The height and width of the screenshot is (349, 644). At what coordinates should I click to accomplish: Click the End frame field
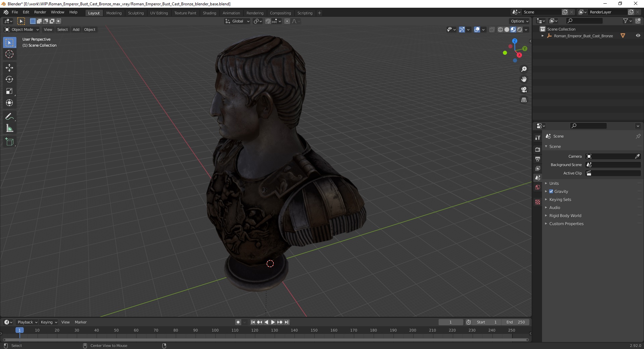coord(516,322)
